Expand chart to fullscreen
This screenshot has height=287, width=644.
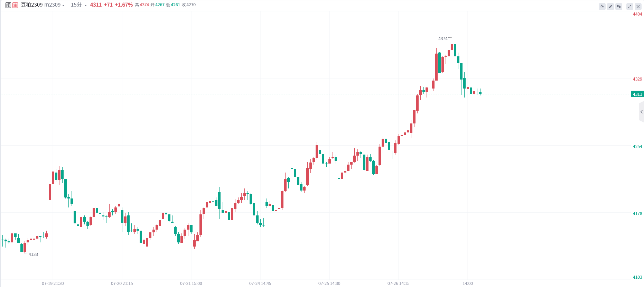pos(630,7)
